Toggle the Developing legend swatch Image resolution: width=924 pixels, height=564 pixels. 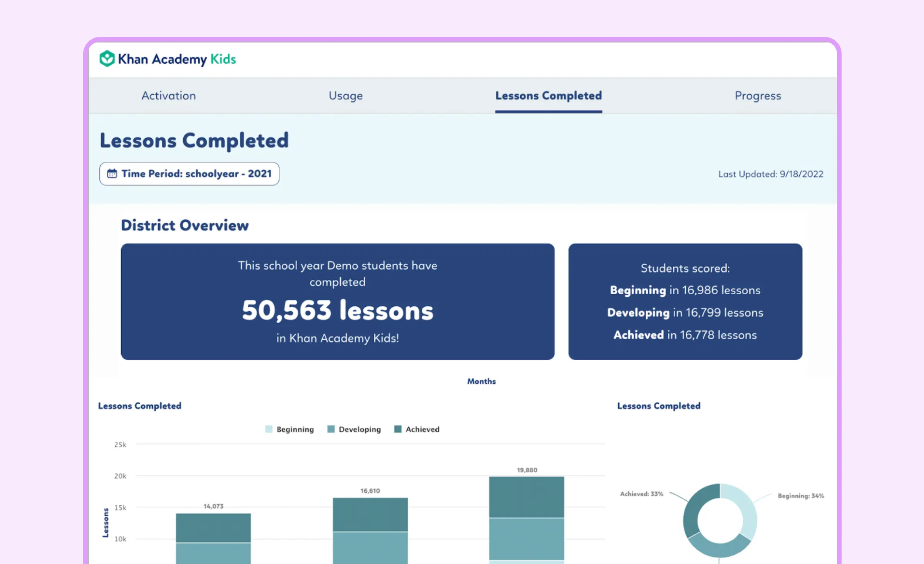pos(331,429)
